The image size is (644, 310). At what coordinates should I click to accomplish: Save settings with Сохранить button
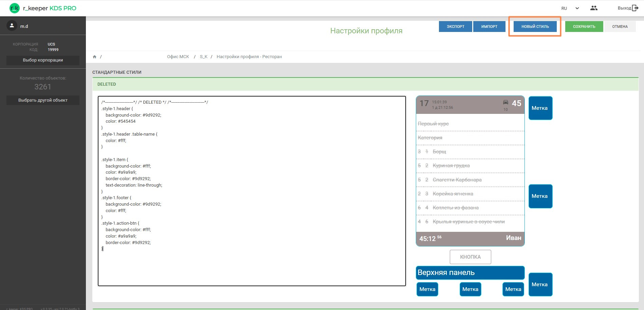click(584, 27)
